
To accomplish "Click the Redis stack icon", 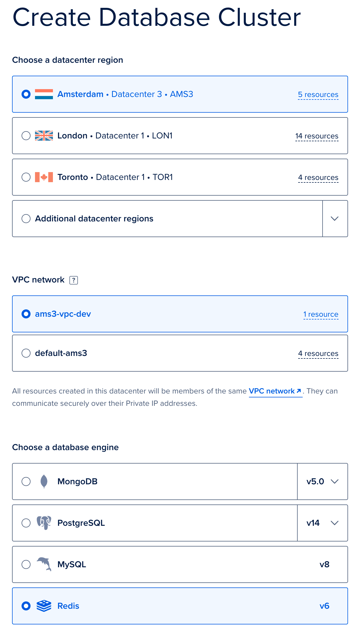I will coord(44,606).
